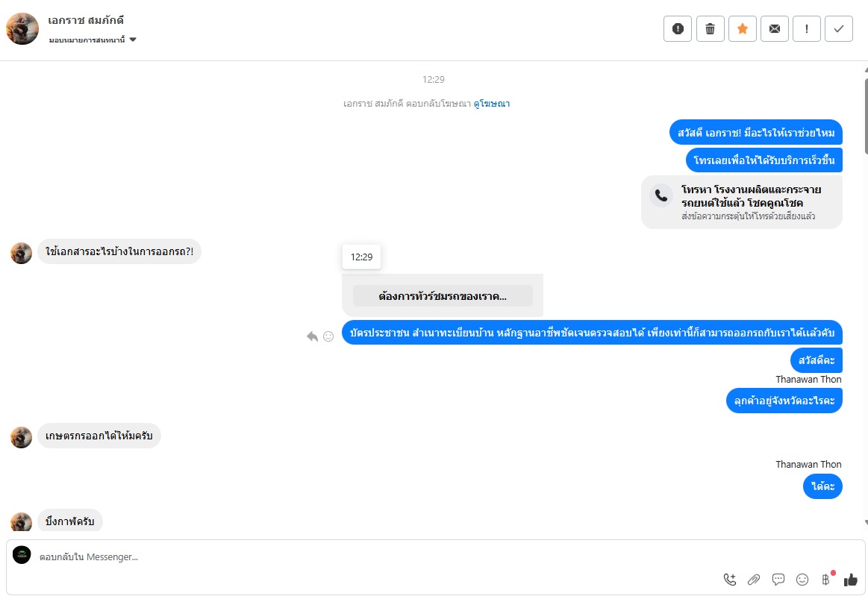This screenshot has height=596, width=868.
Task: Click the spam report octagon icon
Action: (678, 29)
